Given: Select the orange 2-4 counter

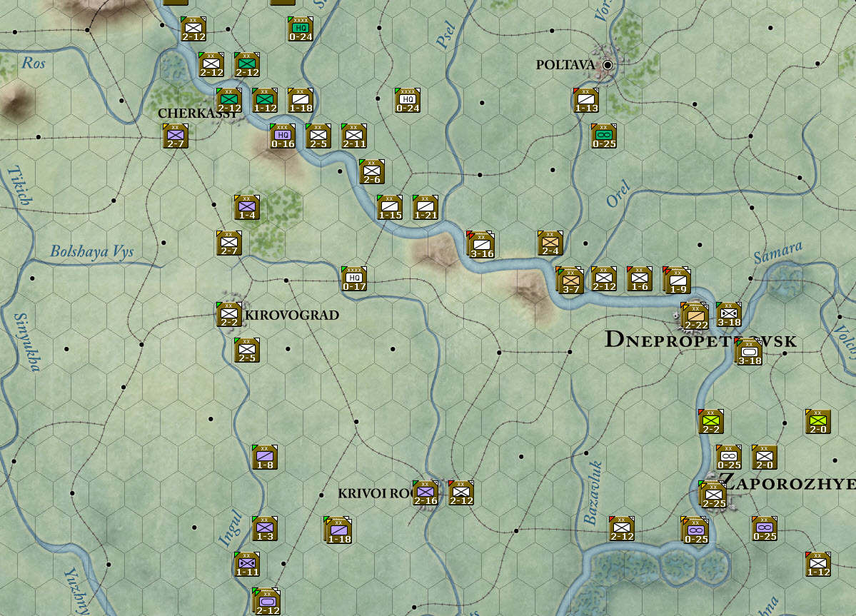Looking at the screenshot, I should (550, 243).
